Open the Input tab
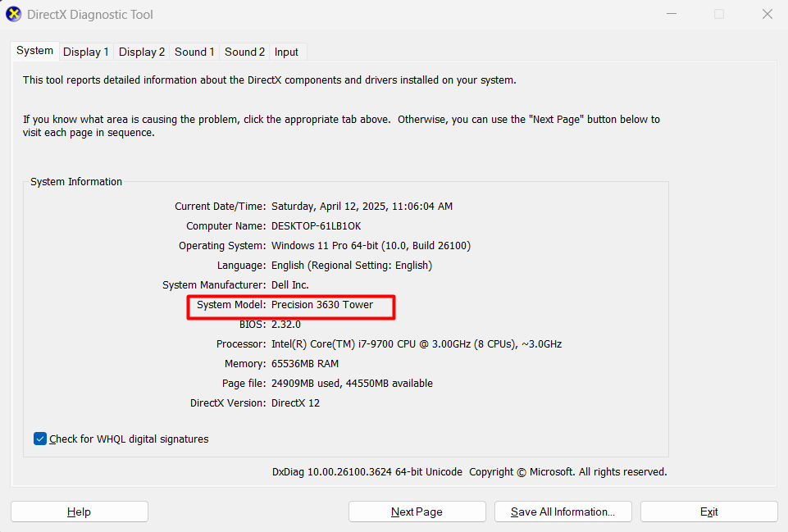 (x=286, y=52)
